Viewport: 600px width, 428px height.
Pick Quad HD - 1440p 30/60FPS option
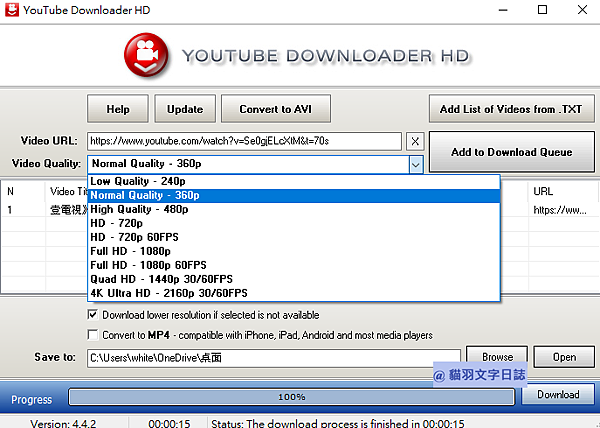point(293,279)
